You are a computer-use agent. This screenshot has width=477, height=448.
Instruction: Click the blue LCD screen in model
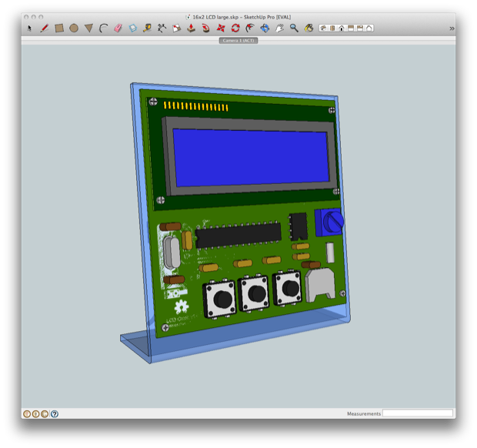click(x=251, y=158)
